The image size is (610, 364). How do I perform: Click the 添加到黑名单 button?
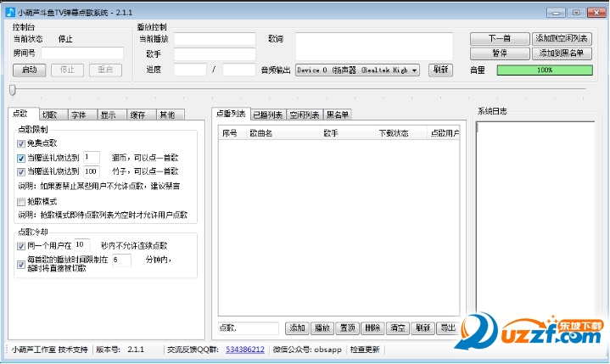coord(561,53)
